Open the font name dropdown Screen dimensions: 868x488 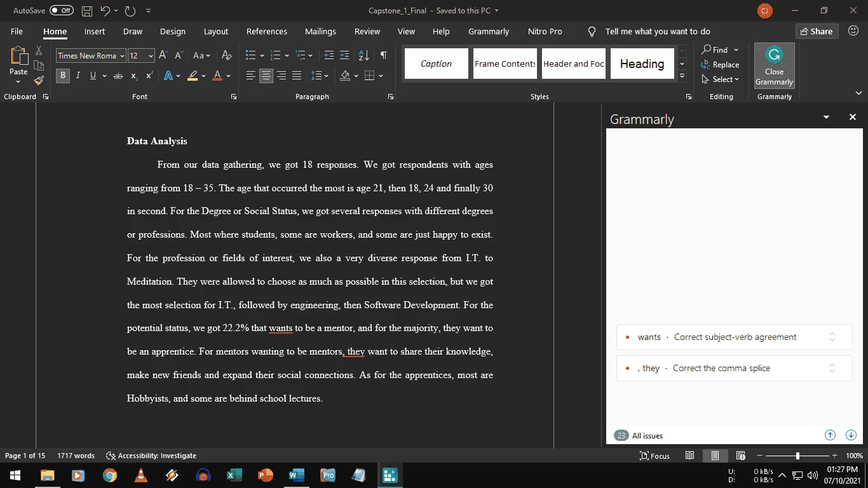click(x=122, y=56)
